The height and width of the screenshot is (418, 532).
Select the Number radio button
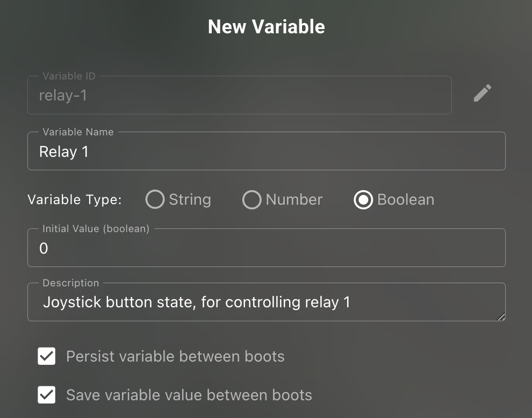251,200
